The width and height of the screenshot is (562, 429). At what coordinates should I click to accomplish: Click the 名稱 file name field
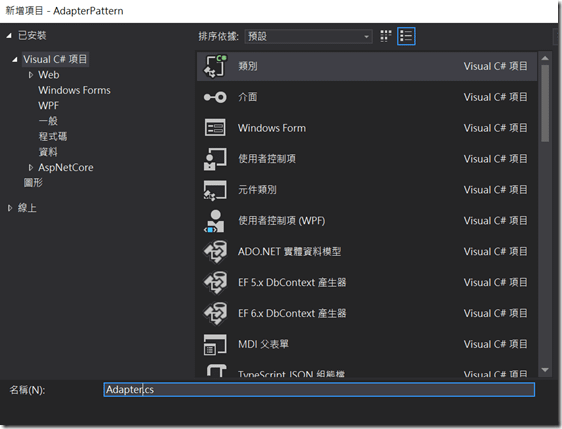(x=319, y=390)
